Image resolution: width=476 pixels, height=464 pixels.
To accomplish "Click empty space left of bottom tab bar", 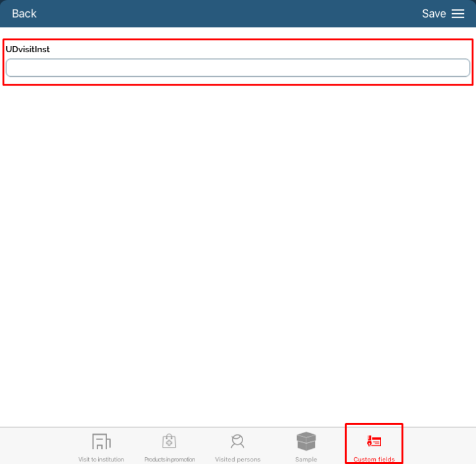I will pyautogui.click(x=35, y=446).
